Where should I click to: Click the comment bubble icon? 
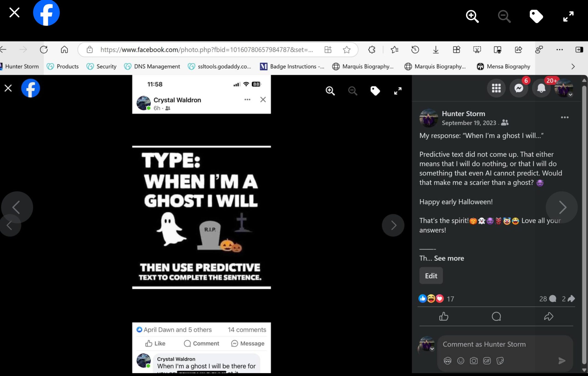(x=496, y=317)
